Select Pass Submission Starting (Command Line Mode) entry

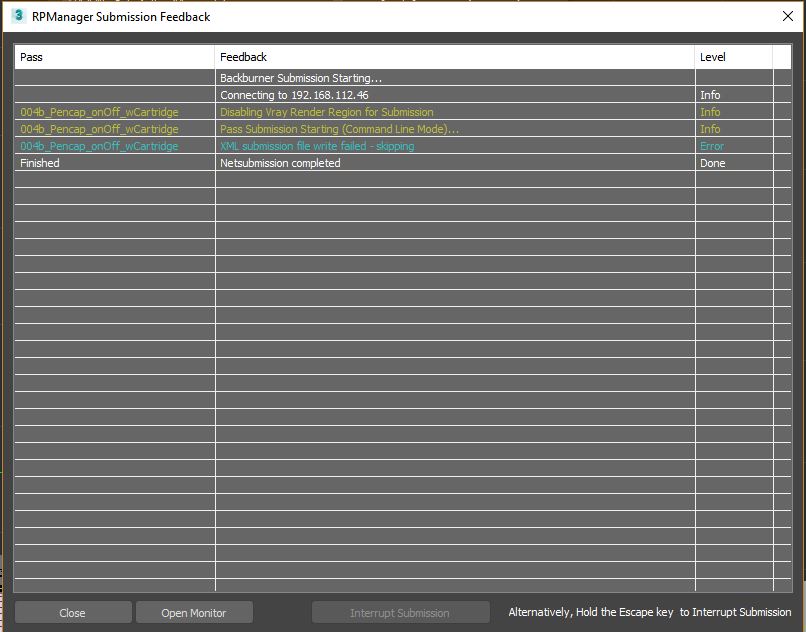339,129
